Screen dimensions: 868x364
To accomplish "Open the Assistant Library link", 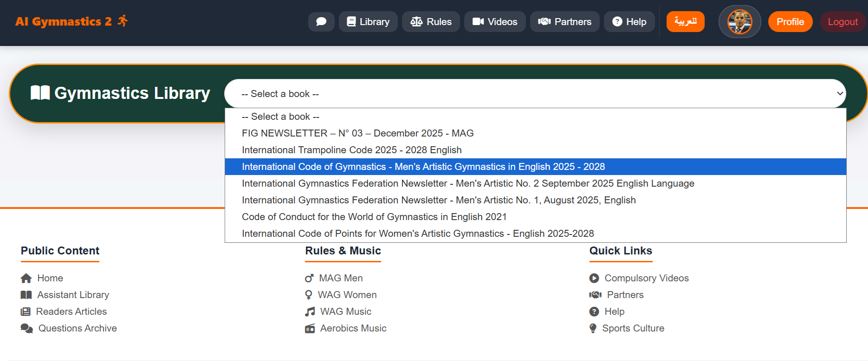I will pyautogui.click(x=73, y=295).
